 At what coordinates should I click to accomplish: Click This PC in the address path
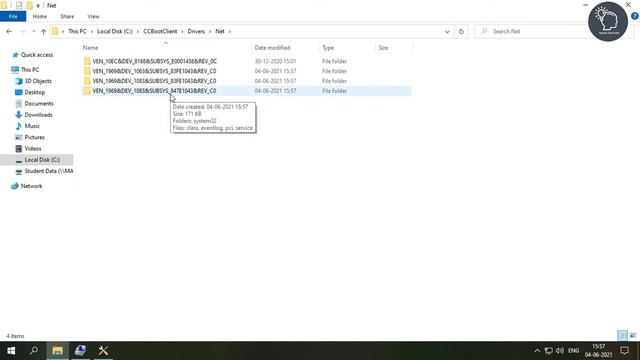[x=77, y=31]
